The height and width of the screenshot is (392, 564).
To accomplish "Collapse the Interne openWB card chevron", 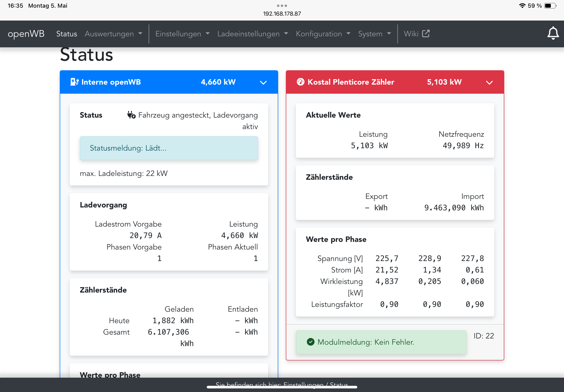I will click(263, 82).
